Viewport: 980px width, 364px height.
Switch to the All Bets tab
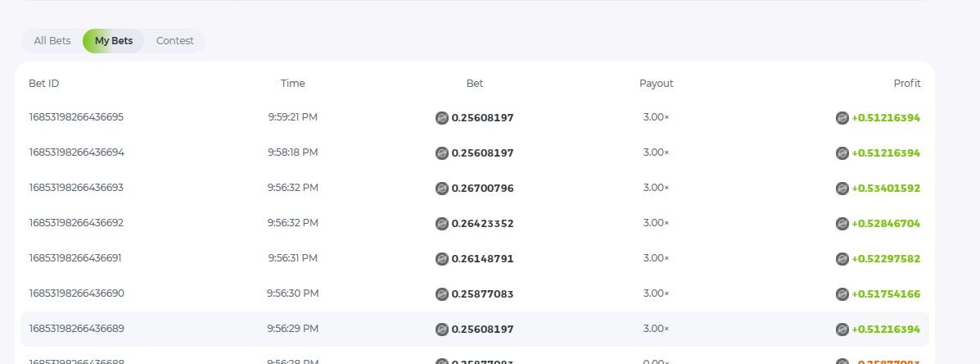(52, 41)
